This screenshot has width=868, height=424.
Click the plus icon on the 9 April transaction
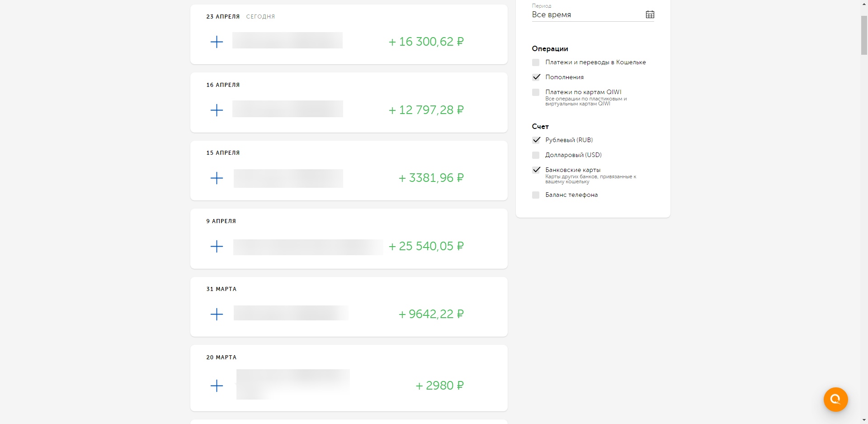pyautogui.click(x=217, y=246)
